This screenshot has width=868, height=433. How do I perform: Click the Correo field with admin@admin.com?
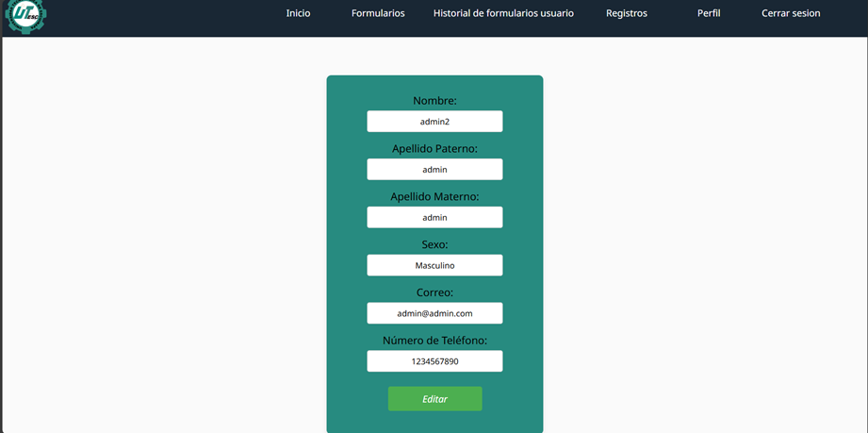[434, 313]
